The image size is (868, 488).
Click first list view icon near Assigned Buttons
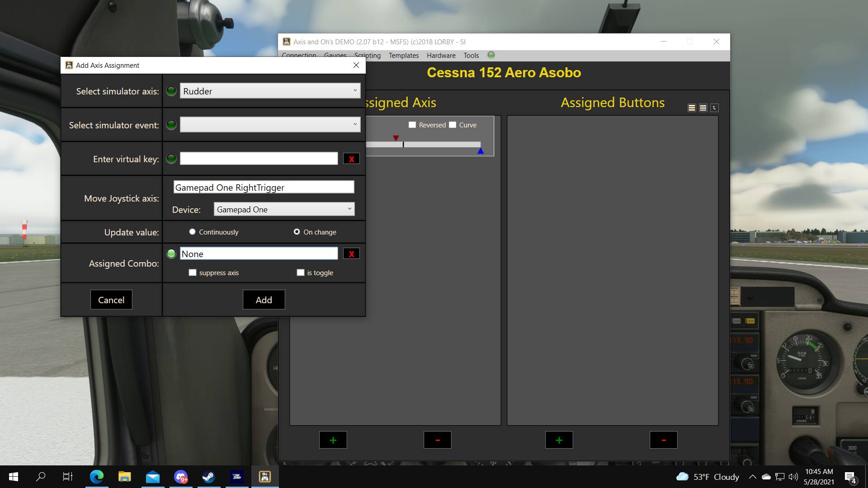pos(692,108)
